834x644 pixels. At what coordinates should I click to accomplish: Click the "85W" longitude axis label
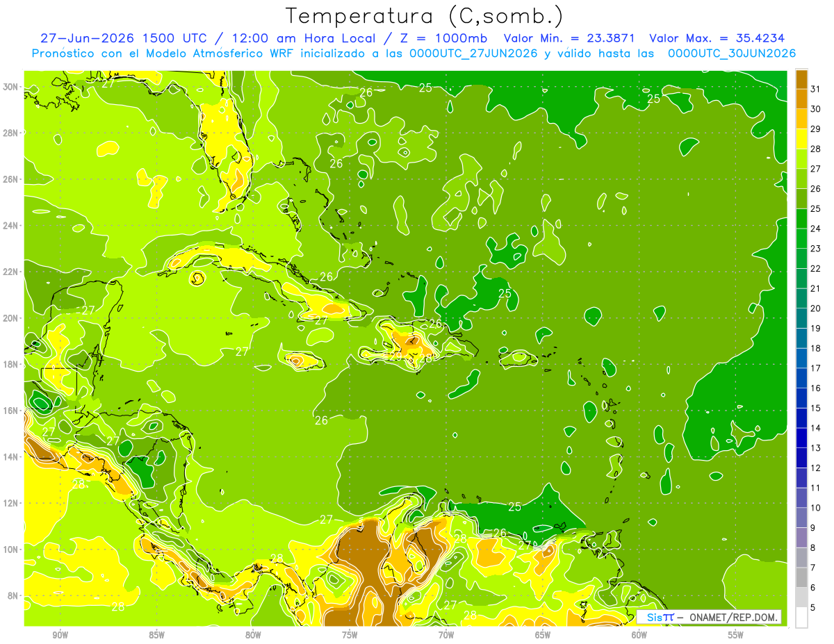pos(157,635)
